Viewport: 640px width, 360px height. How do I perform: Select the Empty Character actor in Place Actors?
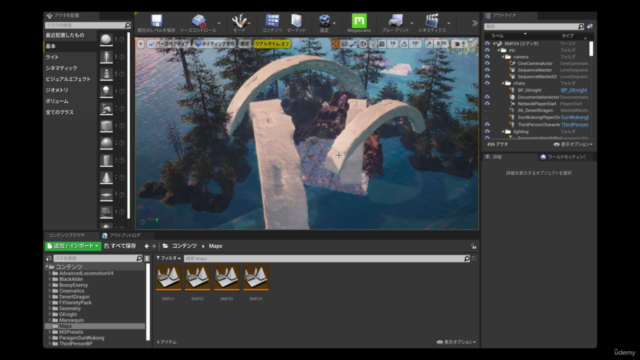pos(106,57)
